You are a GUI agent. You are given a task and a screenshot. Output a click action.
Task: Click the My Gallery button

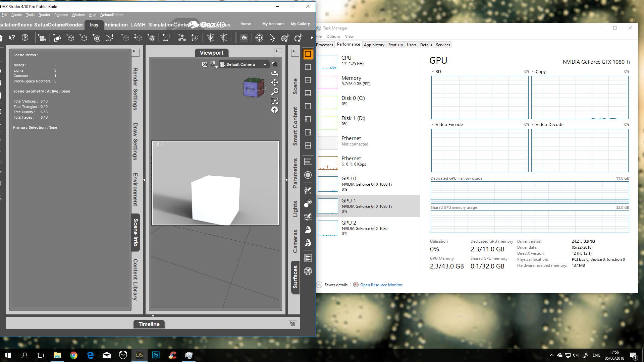[300, 24]
